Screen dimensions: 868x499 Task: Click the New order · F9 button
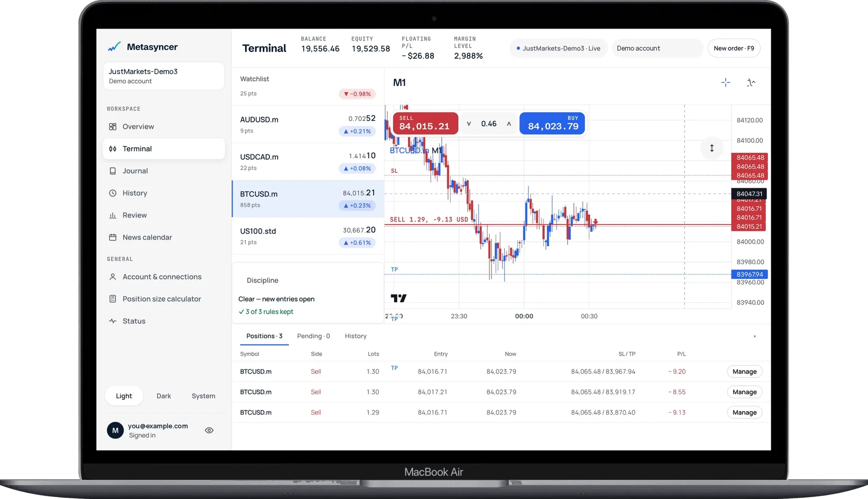(733, 48)
